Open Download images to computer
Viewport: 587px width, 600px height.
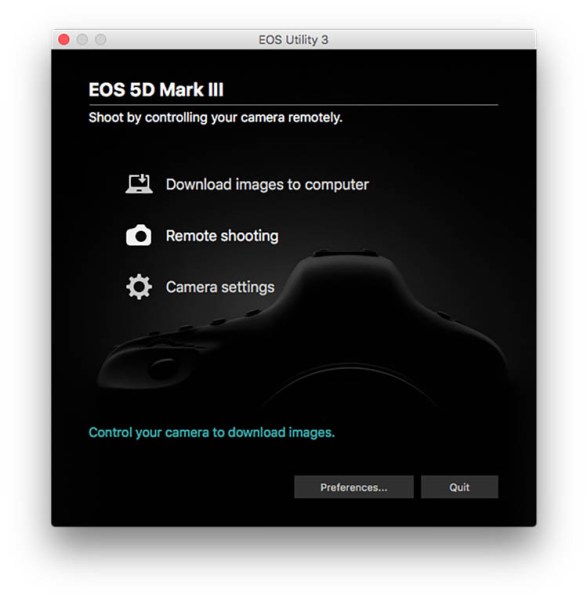267,184
